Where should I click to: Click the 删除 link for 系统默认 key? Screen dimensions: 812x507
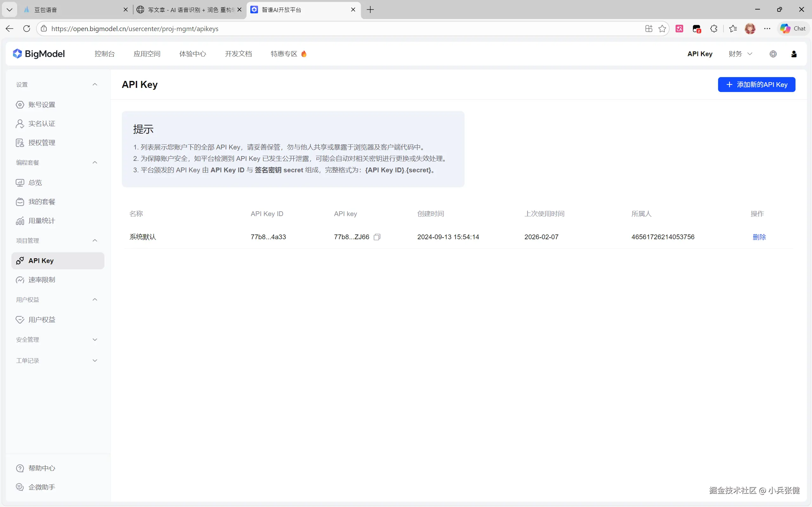coord(759,237)
